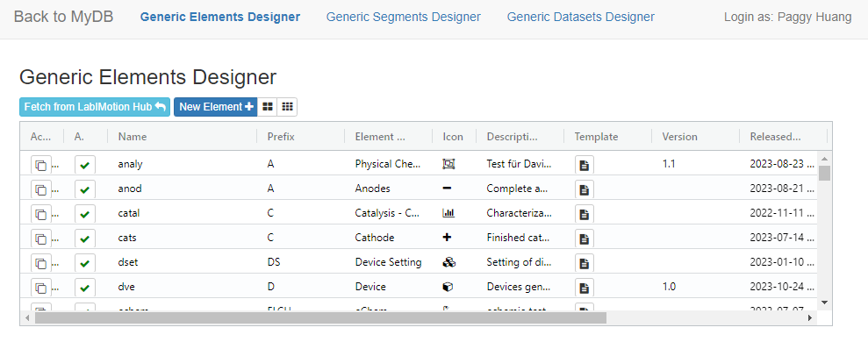This screenshot has height=349, width=868.
Task: Open Generic Datasets Designer tab
Action: point(581,18)
